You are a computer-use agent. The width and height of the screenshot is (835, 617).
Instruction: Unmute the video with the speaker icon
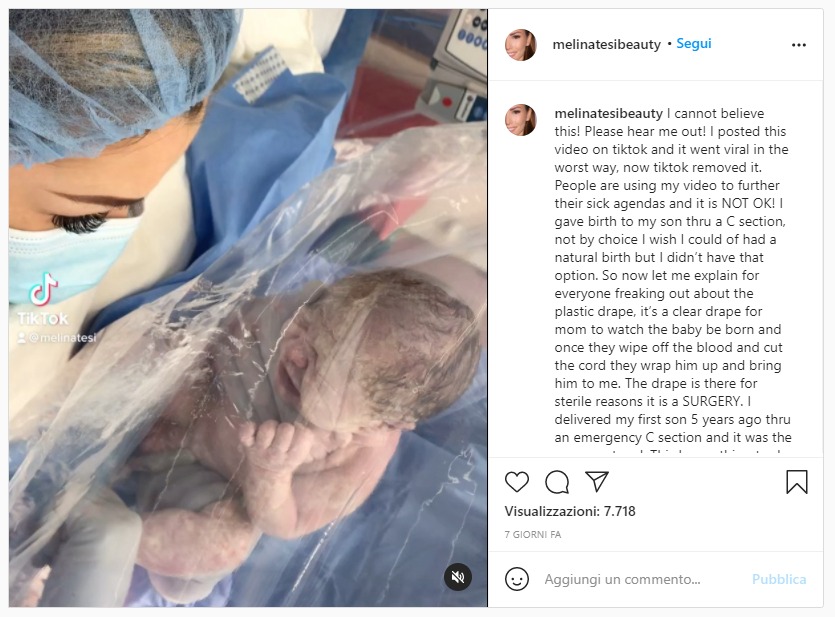click(x=458, y=577)
